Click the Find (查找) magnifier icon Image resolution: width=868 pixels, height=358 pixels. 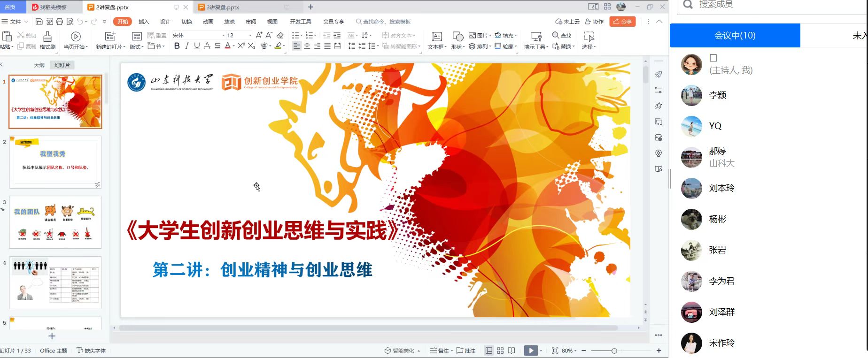point(556,35)
